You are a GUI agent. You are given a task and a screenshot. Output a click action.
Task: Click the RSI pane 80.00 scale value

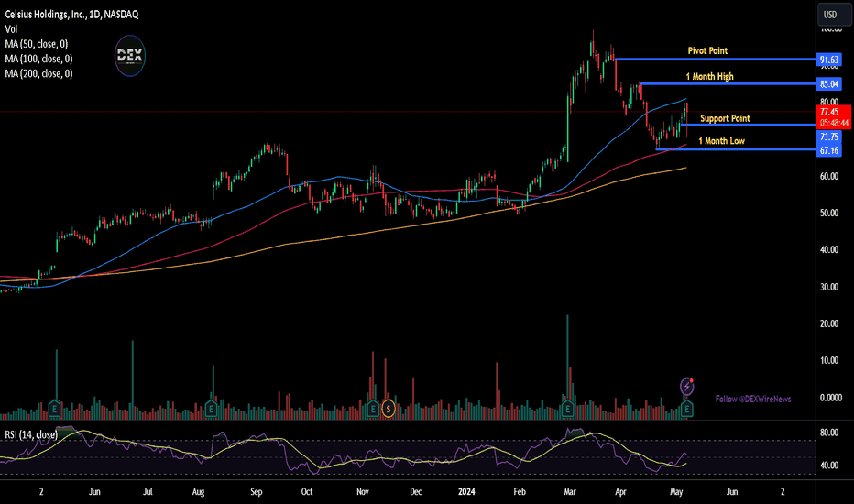point(829,433)
